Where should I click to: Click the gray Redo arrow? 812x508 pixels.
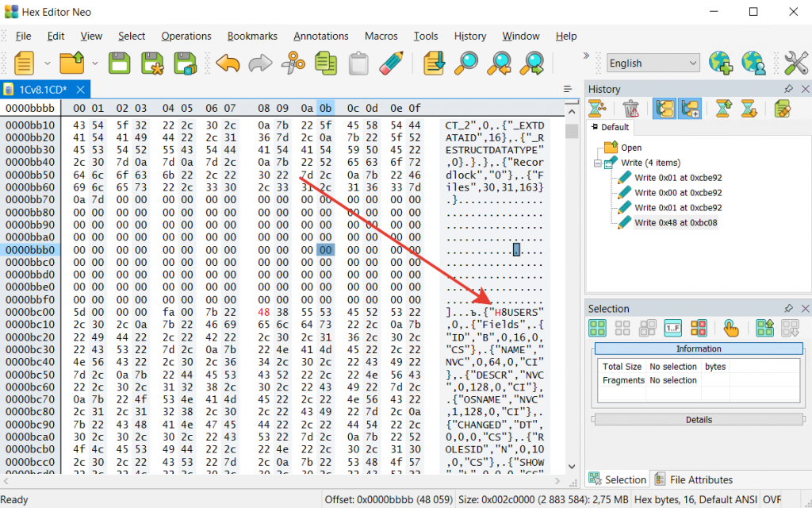pos(260,63)
